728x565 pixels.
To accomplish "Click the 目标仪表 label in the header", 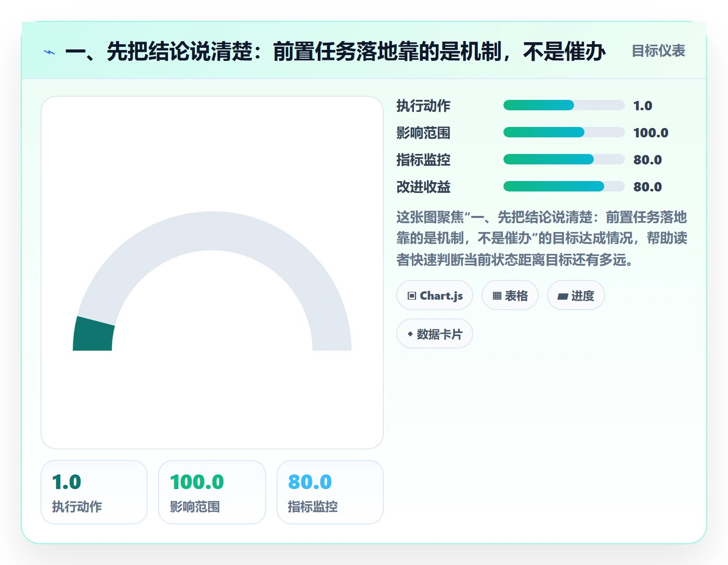I will pos(658,51).
